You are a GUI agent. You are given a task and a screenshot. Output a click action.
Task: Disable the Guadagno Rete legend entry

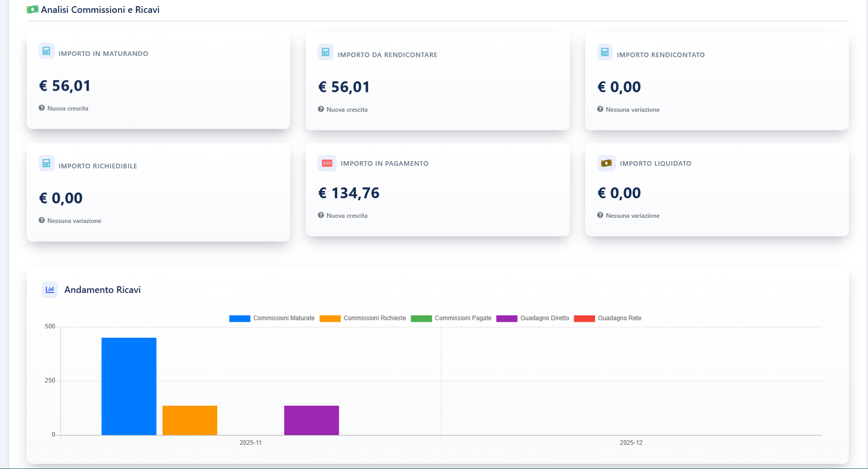607,318
